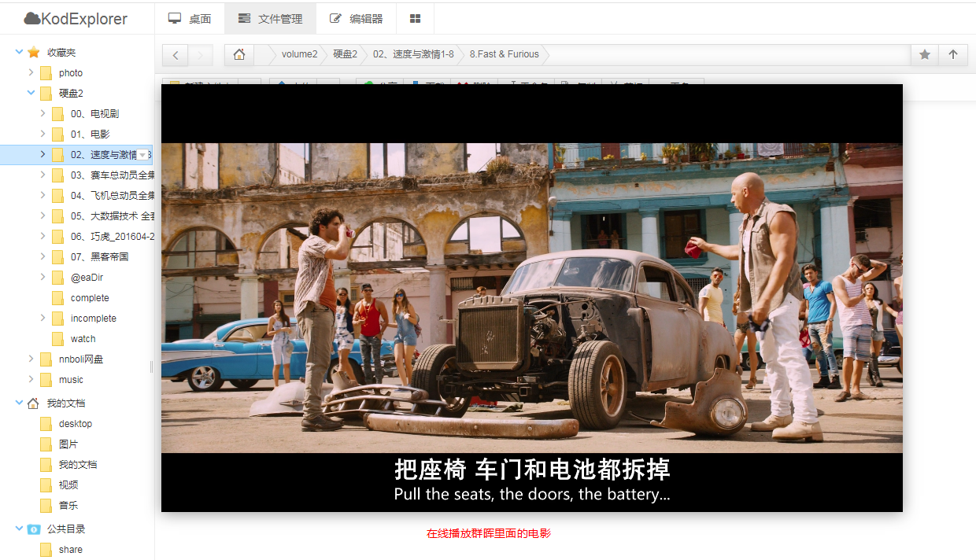Open the share folder under 公共目录
976x560 pixels.
[x=70, y=549]
